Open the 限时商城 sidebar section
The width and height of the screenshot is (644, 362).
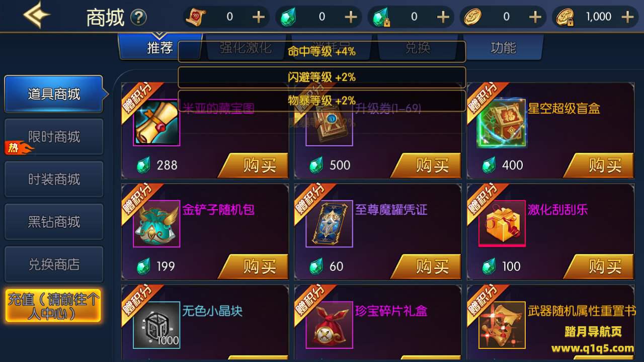click(54, 137)
